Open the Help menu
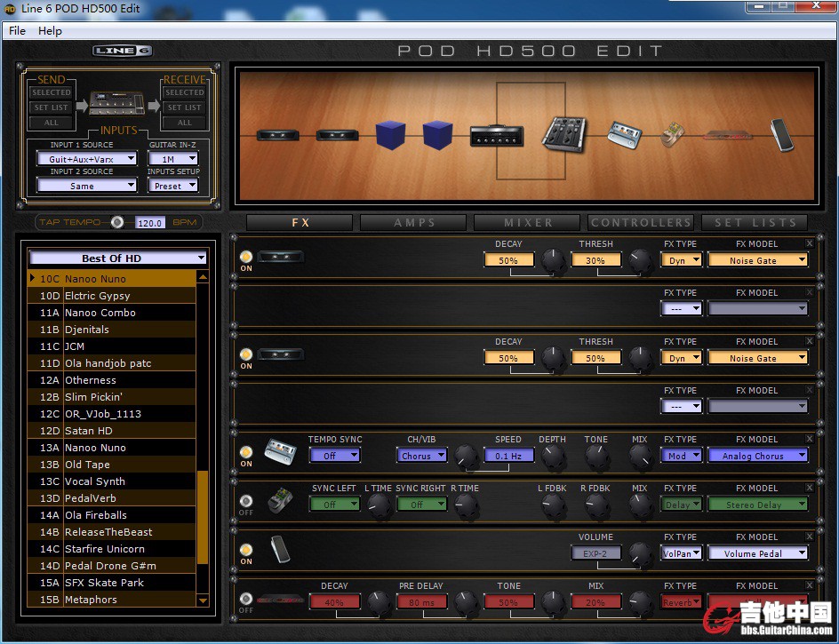839x644 pixels. point(51,30)
